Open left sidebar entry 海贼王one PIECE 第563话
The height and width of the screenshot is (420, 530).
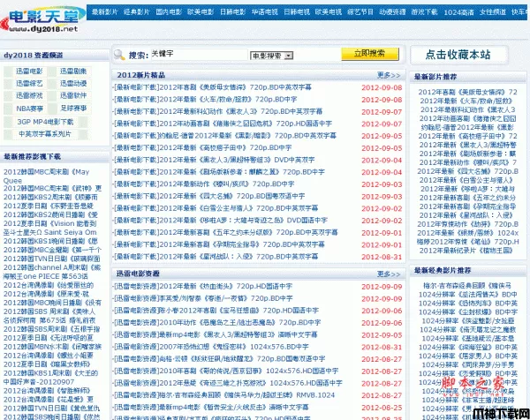click(x=46, y=276)
